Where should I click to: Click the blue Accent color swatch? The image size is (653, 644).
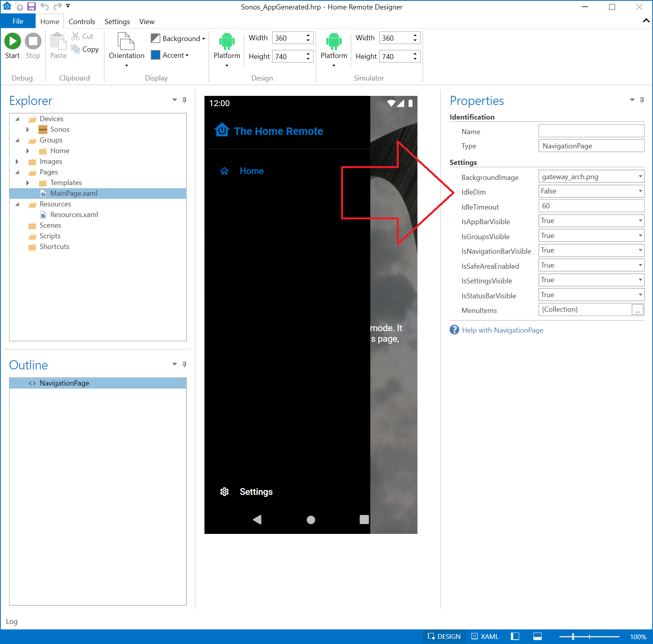156,55
